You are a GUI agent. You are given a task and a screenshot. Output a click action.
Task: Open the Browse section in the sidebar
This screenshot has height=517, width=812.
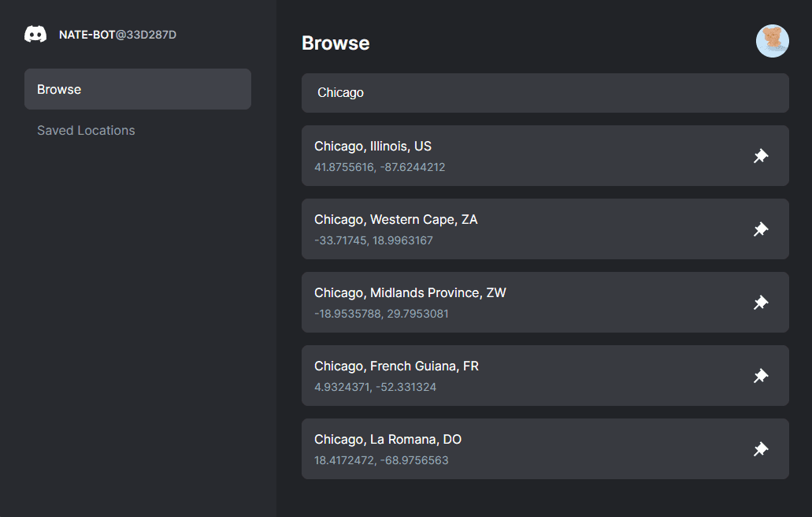point(59,89)
